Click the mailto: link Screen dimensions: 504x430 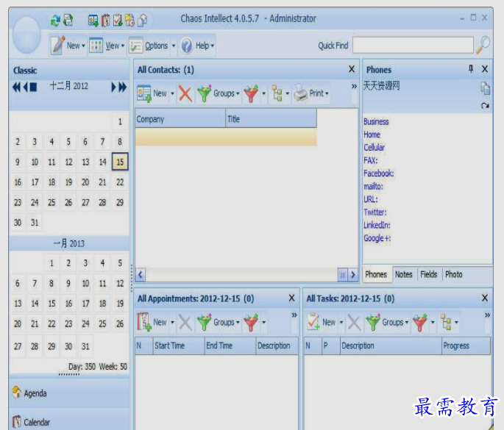point(373,186)
